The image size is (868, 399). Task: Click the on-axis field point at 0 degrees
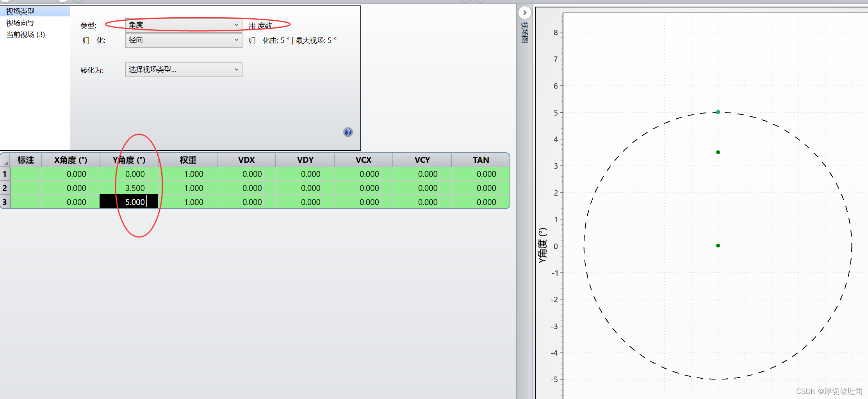(x=718, y=246)
